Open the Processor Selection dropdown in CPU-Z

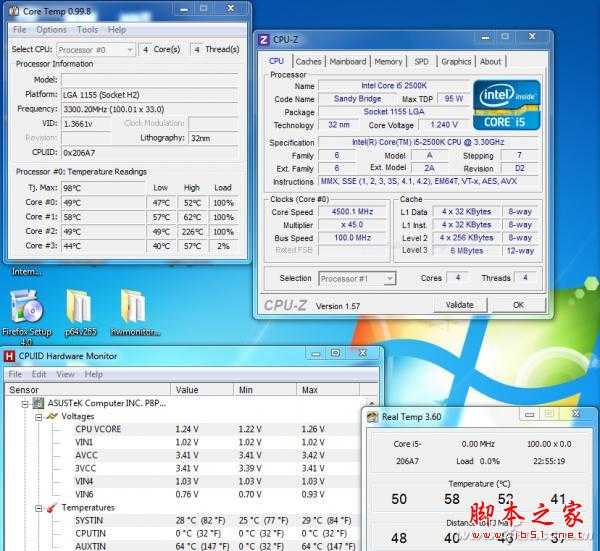[x=360, y=278]
